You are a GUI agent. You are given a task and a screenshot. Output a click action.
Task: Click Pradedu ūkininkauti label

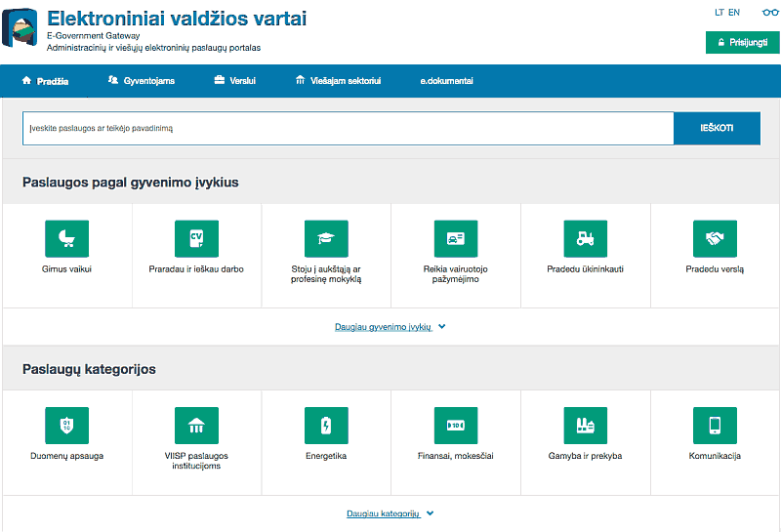(x=585, y=269)
